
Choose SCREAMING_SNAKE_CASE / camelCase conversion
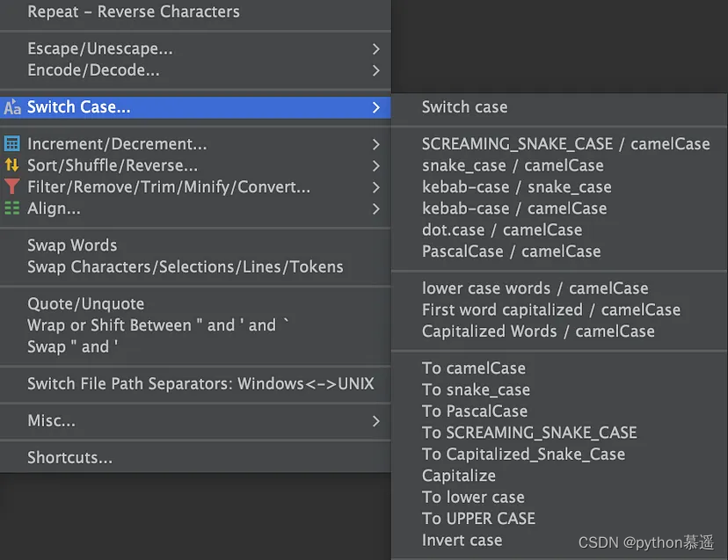pos(565,144)
